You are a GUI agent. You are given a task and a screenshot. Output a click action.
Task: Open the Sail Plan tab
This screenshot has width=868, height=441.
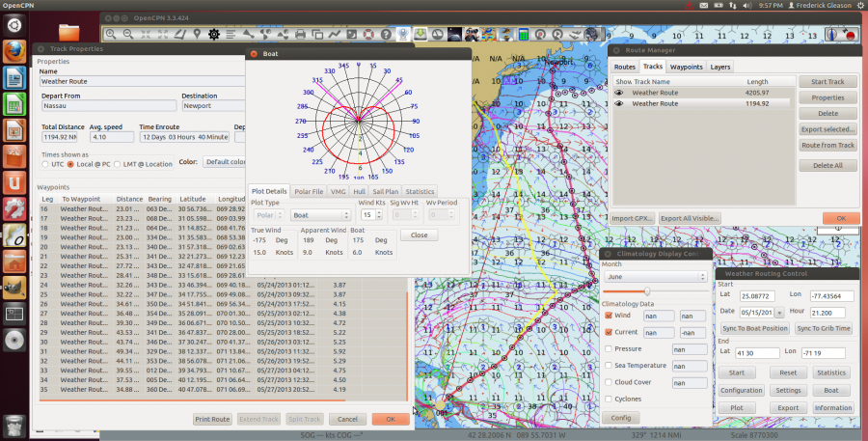click(x=385, y=191)
